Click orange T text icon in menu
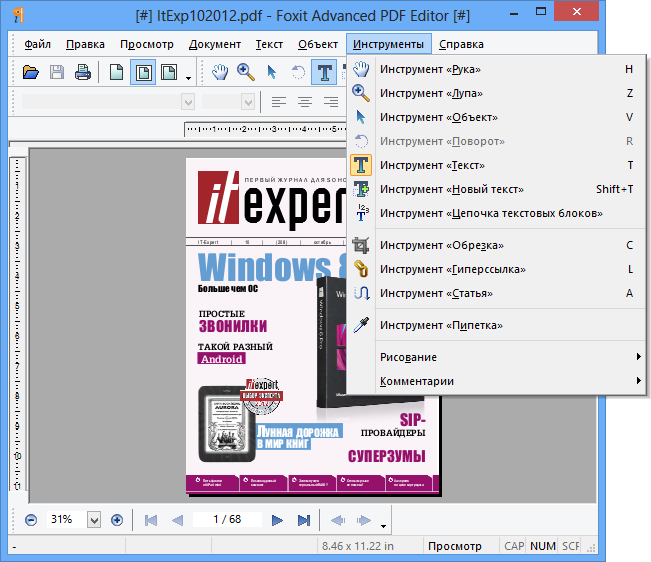This screenshot has height=562, width=651. pos(361,165)
